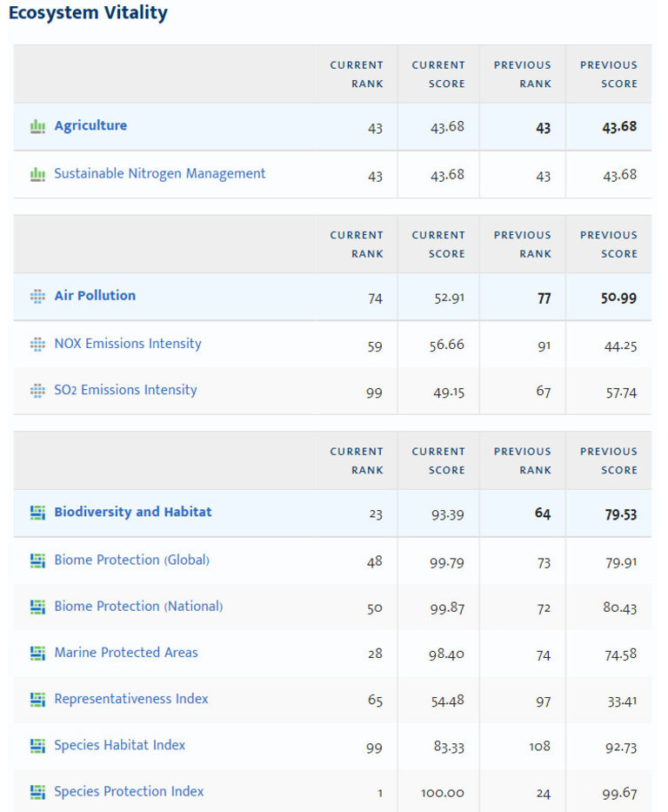Click Current Rank header in Agriculture table
Screen dimensions: 668x812
(357, 74)
